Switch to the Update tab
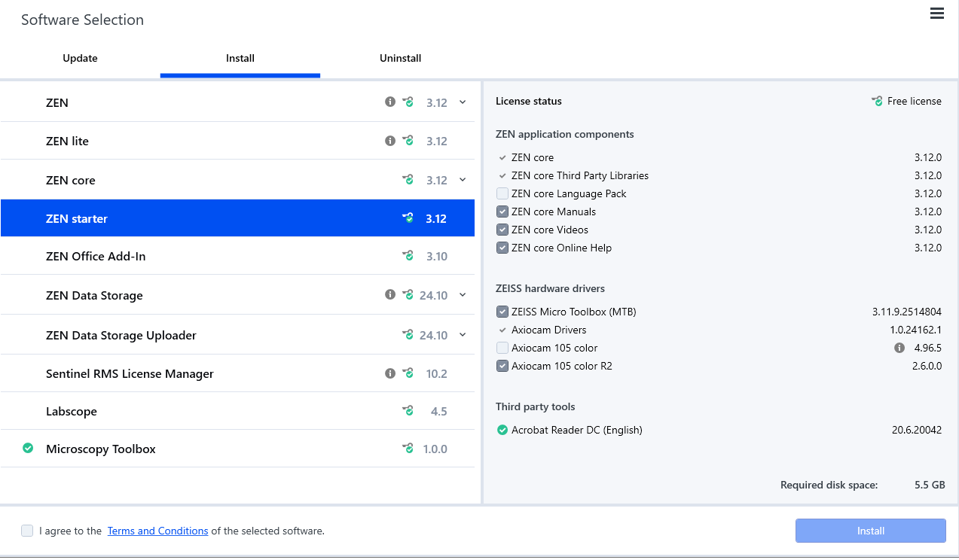 pos(80,58)
